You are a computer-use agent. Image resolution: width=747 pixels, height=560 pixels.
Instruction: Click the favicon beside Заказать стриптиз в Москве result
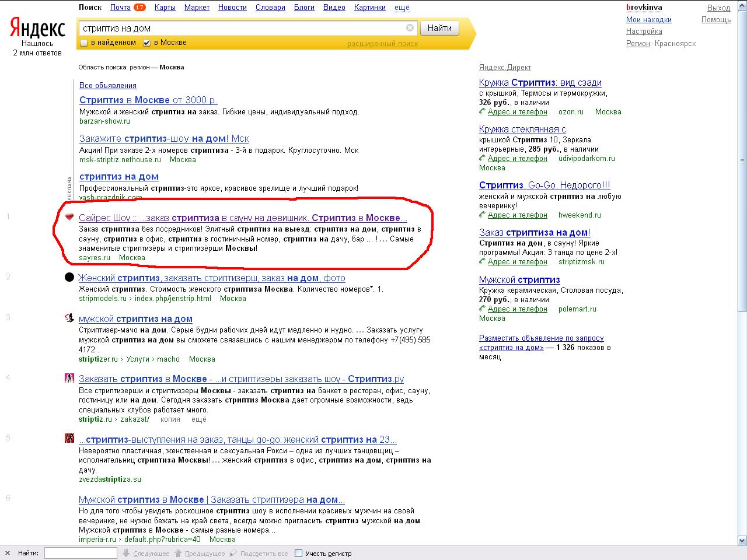[x=69, y=377]
